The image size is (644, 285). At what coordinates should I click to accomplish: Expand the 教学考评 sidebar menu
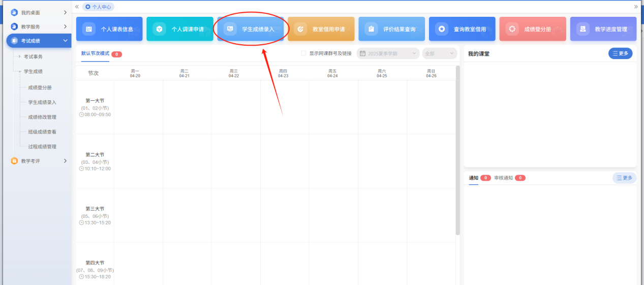coord(65,161)
